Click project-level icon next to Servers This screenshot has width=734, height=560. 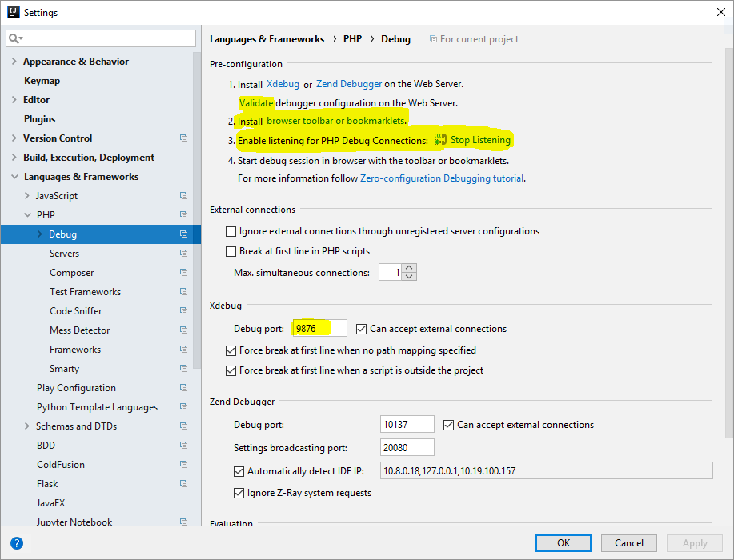[x=183, y=254]
